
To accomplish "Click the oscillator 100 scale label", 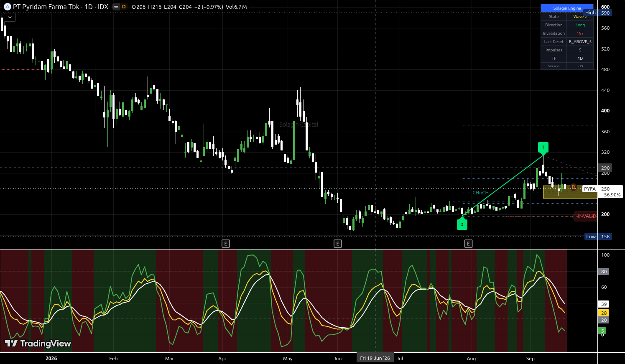I will [x=605, y=255].
